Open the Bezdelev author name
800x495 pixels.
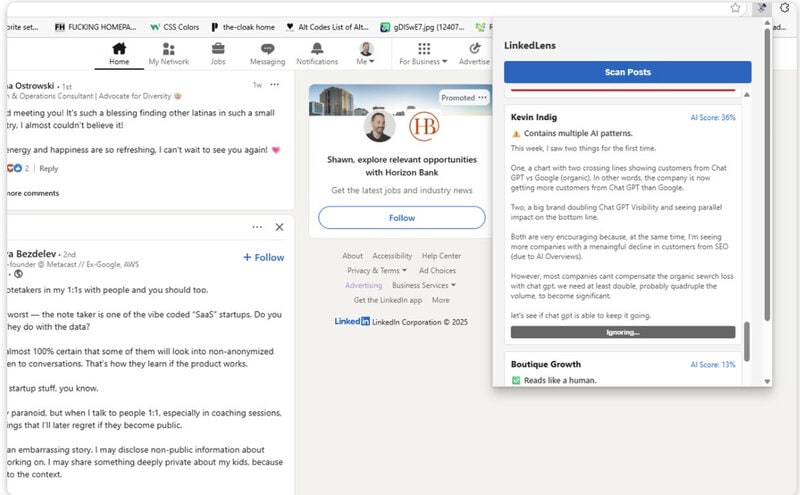click(x=32, y=254)
